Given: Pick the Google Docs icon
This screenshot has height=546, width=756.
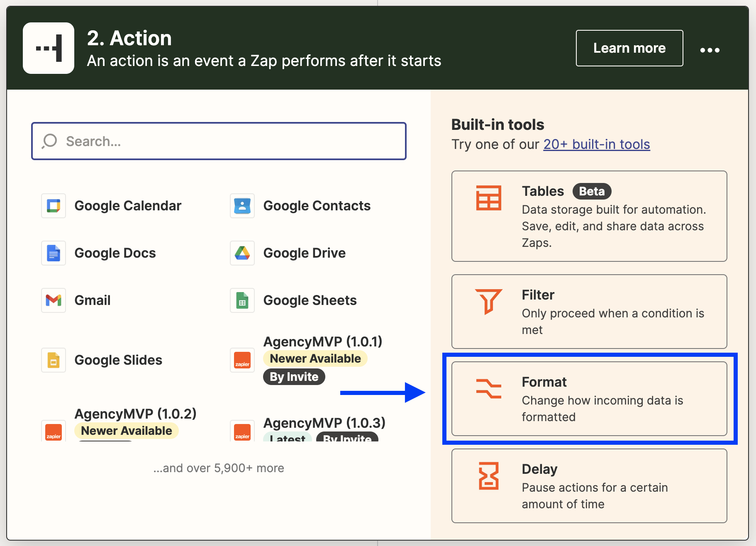Looking at the screenshot, I should tap(54, 253).
